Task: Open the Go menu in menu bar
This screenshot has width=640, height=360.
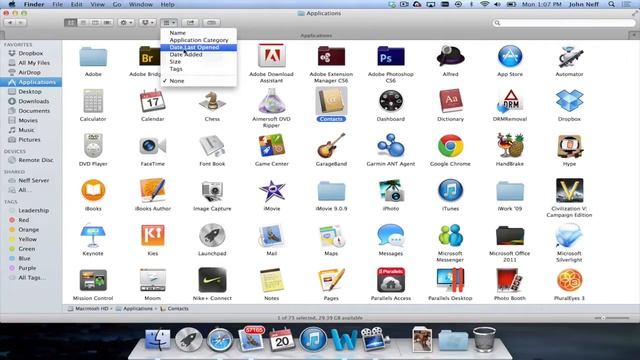Action: [x=117, y=4]
